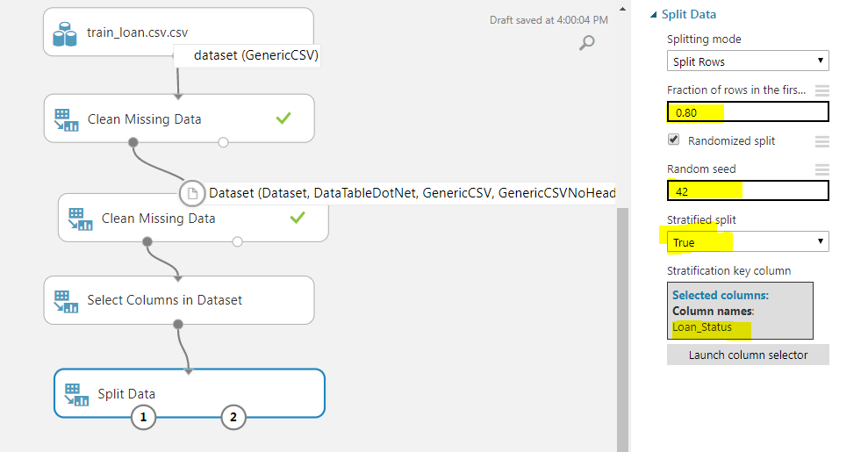This screenshot has height=452, width=868.
Task: Click the train_loan.csv.csv dataset cylinder icon
Action: point(65,33)
